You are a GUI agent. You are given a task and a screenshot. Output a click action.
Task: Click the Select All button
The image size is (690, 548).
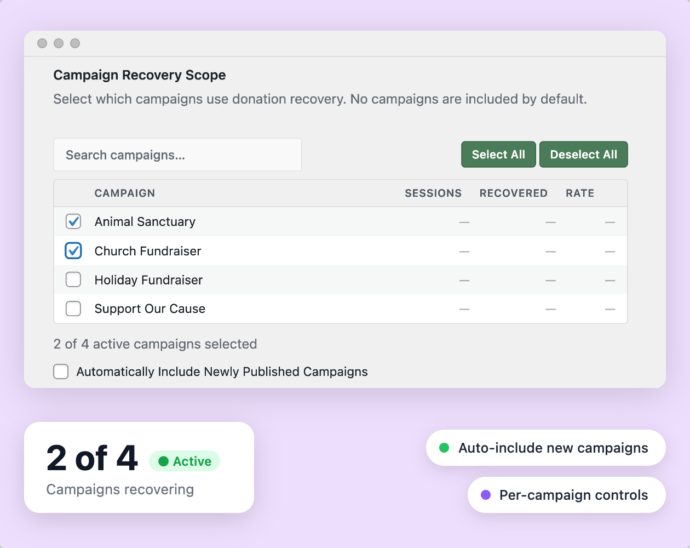click(498, 154)
